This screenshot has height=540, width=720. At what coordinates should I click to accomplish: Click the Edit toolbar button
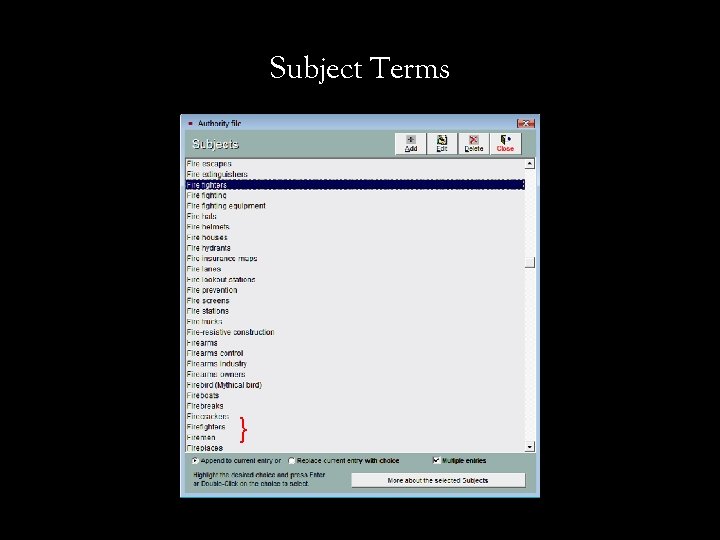pyautogui.click(x=442, y=144)
